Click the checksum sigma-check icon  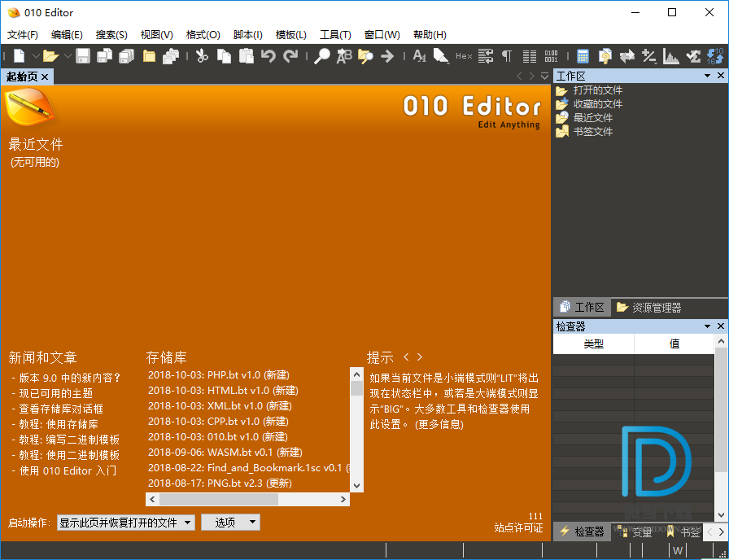coord(693,56)
